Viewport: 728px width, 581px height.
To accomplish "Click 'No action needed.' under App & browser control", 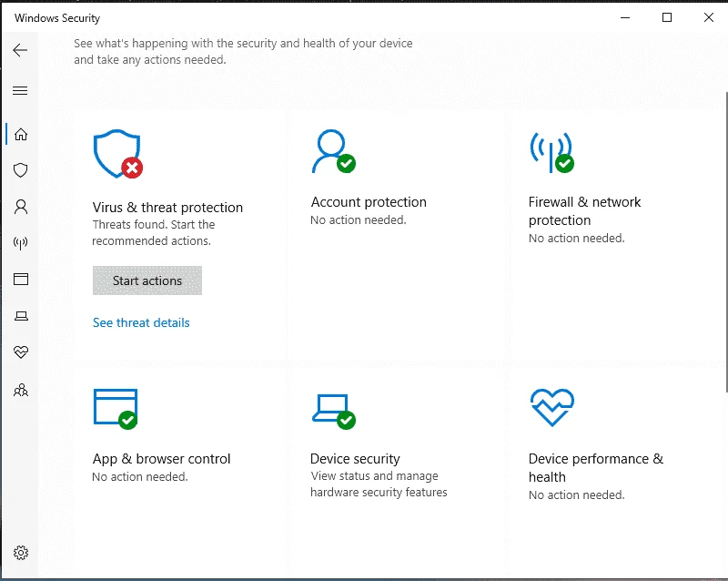I will (140, 476).
